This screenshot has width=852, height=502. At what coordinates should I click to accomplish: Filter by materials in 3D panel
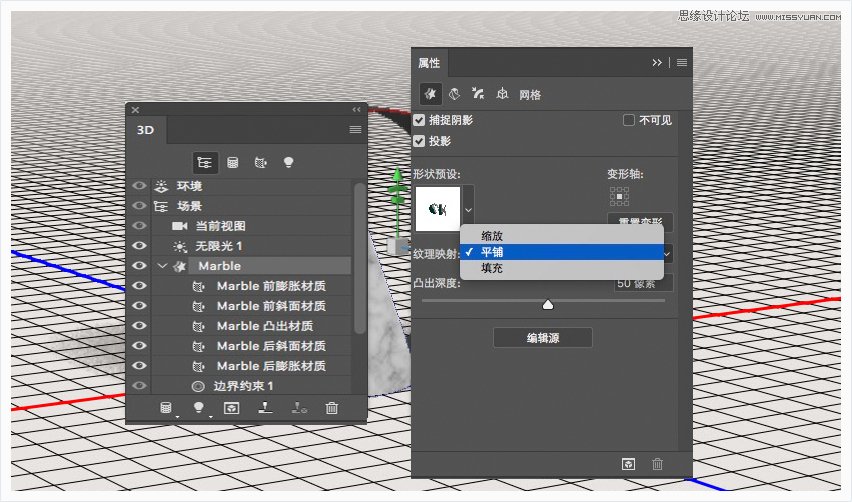(261, 162)
